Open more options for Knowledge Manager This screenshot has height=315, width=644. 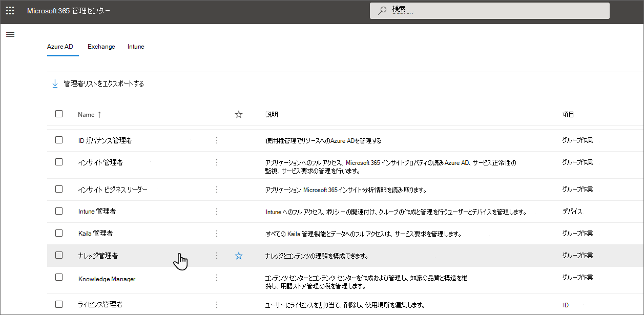pos(216,277)
